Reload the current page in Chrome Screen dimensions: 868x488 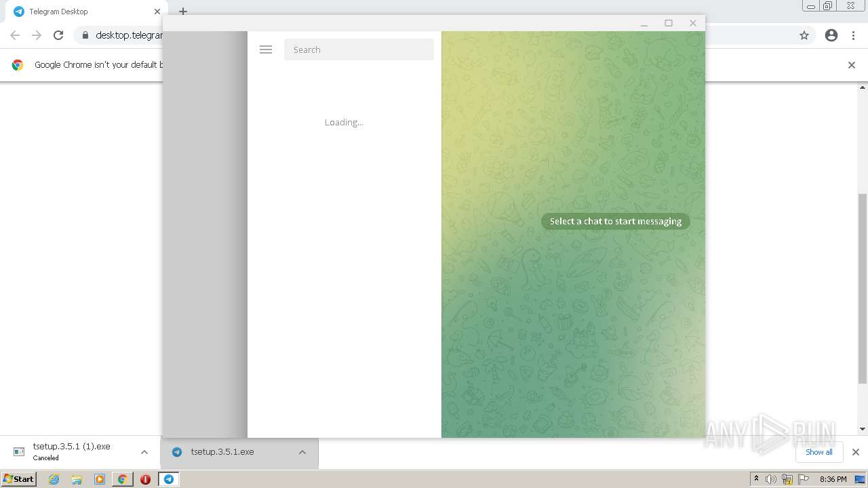58,35
